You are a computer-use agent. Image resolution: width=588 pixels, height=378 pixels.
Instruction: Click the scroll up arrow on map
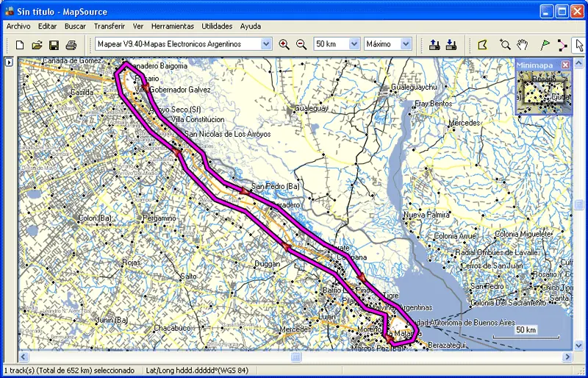click(x=578, y=63)
